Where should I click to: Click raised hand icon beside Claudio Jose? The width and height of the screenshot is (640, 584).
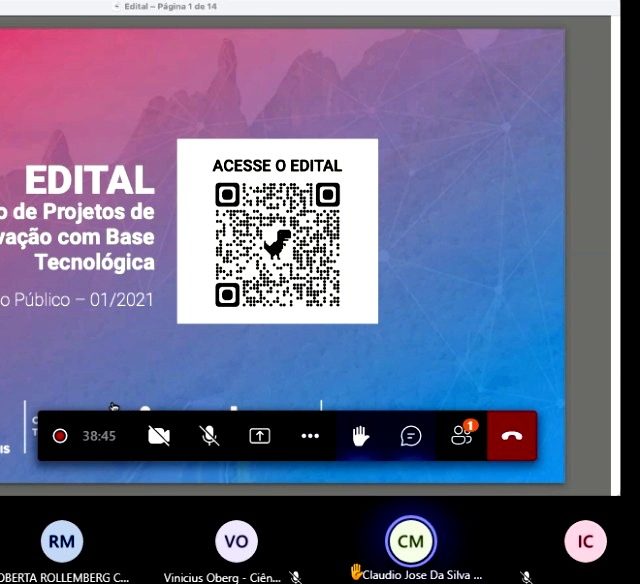coord(355,573)
